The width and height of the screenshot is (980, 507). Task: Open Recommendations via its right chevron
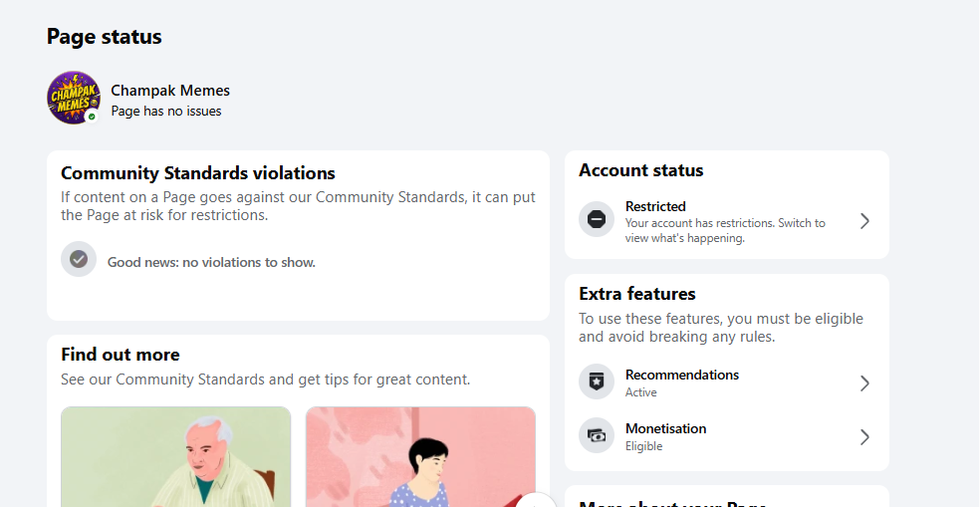[864, 383]
